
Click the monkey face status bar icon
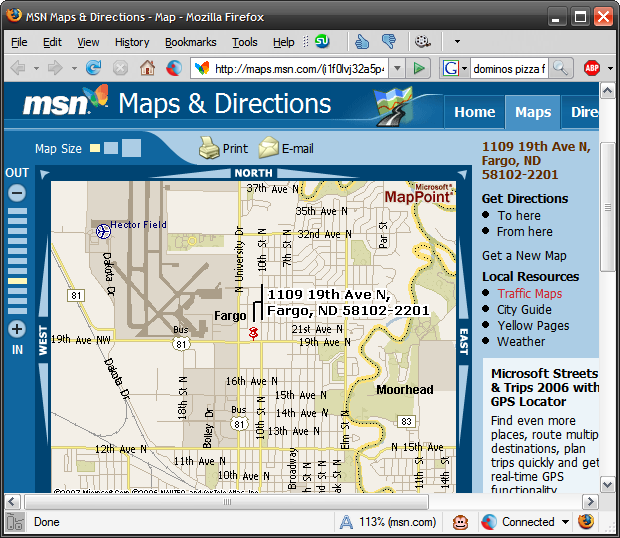pyautogui.click(x=460, y=522)
